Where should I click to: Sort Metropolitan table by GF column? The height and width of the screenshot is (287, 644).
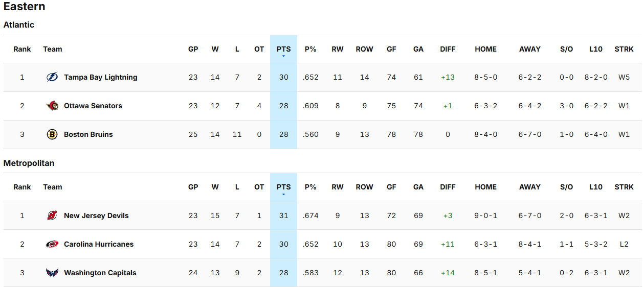point(391,187)
